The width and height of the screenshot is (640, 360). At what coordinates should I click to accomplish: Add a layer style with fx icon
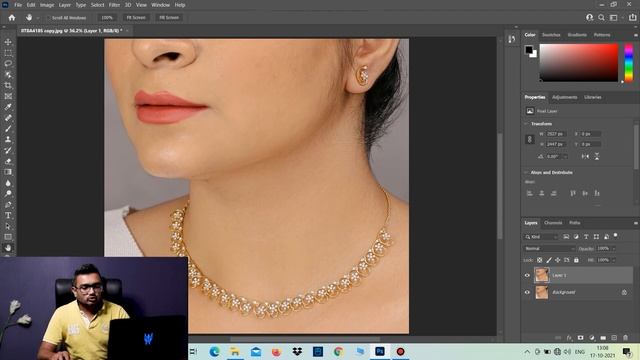569,338
